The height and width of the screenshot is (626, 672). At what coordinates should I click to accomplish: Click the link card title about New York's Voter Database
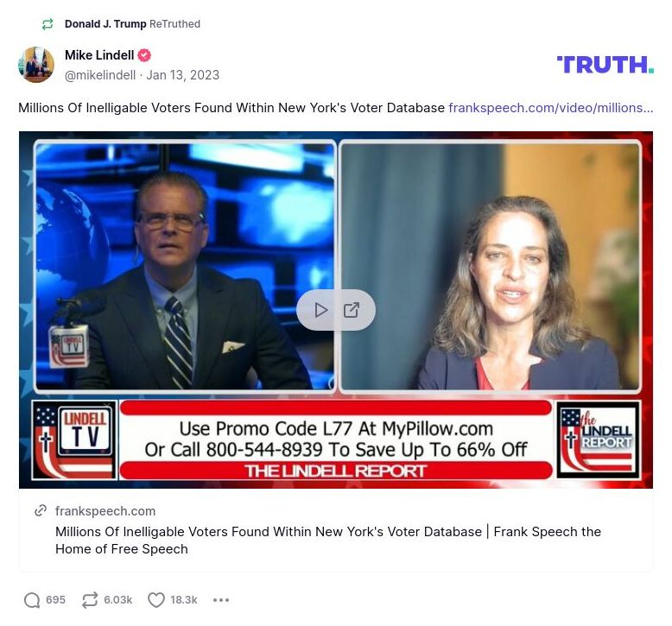328,541
